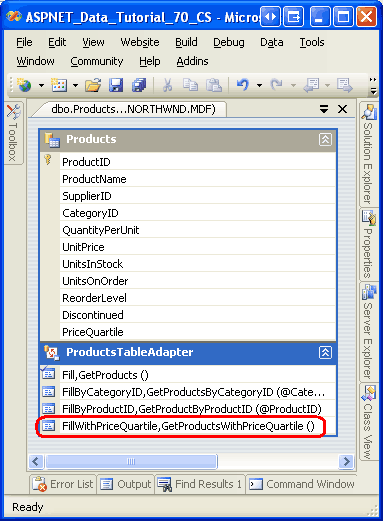Open the Community menu

point(97,61)
